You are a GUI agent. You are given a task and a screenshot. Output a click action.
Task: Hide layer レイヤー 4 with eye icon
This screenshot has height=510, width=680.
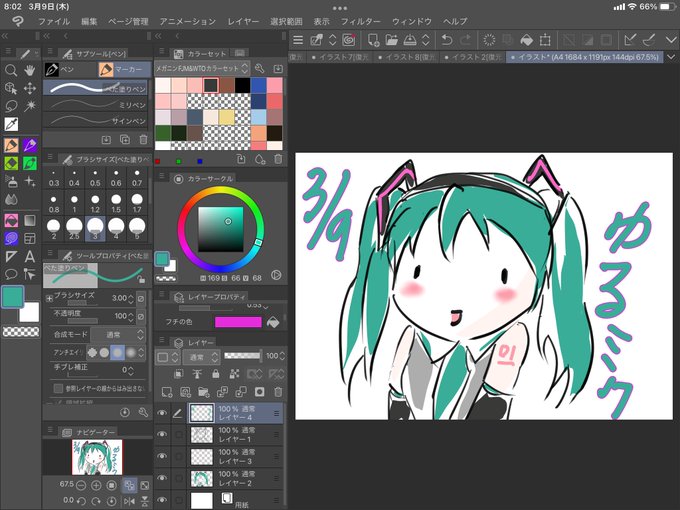pyautogui.click(x=162, y=413)
